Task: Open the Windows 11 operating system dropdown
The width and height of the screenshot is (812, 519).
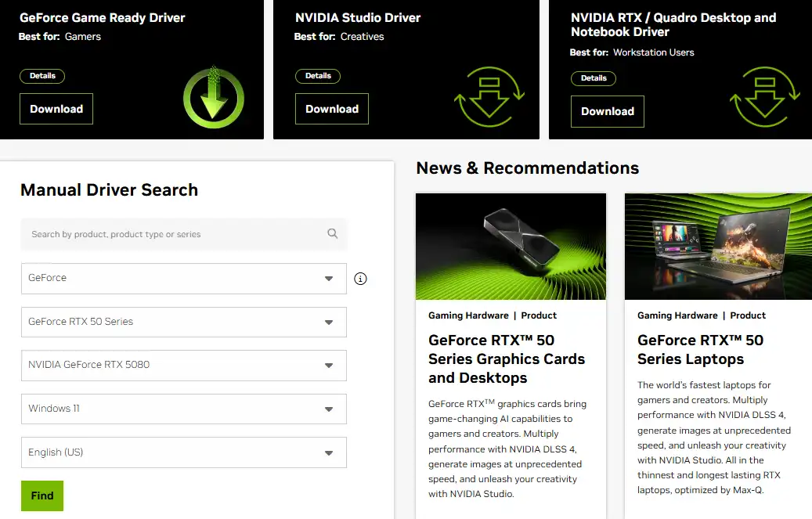Action: [x=184, y=409]
